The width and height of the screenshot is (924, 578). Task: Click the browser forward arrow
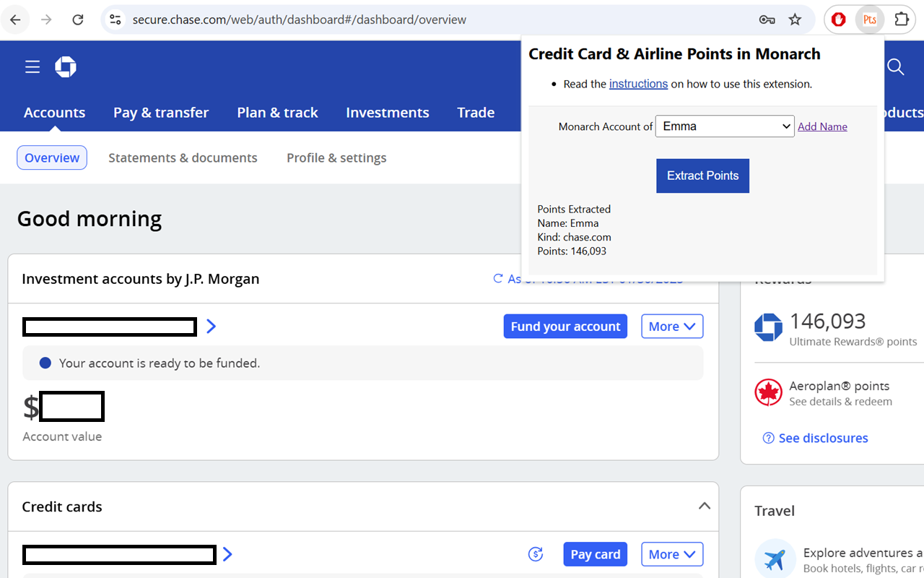click(x=46, y=20)
